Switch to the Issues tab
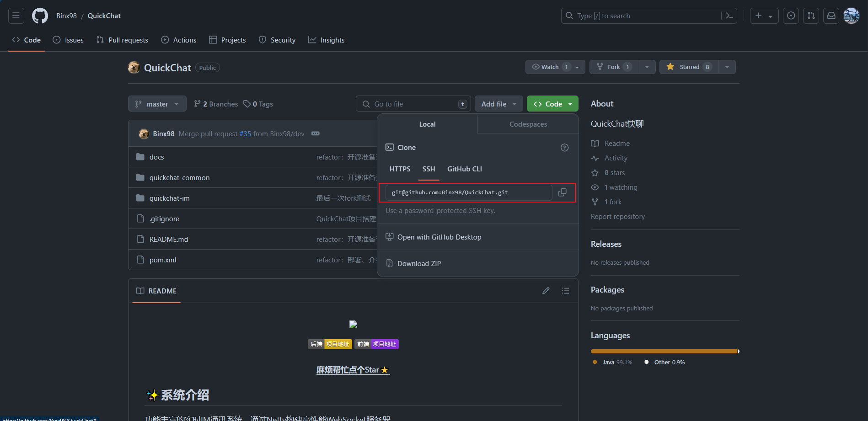This screenshot has width=868, height=421. (x=68, y=40)
